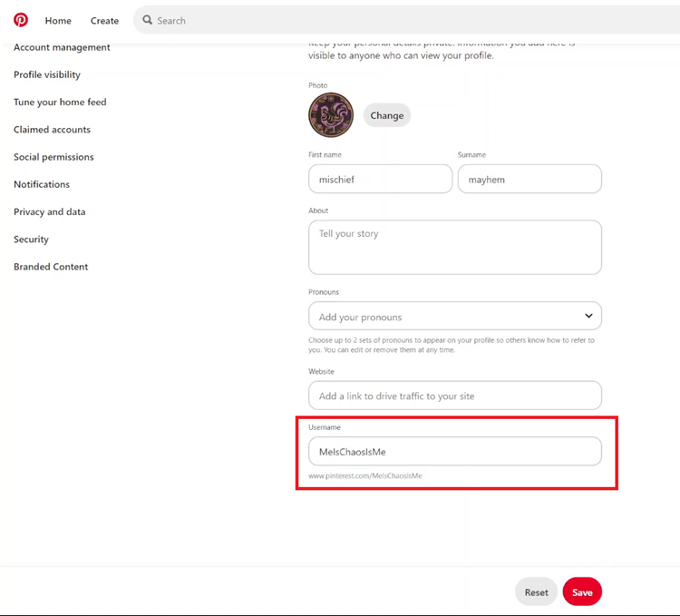This screenshot has width=680, height=616.
Task: Click the search magnifier icon
Action: [x=148, y=20]
